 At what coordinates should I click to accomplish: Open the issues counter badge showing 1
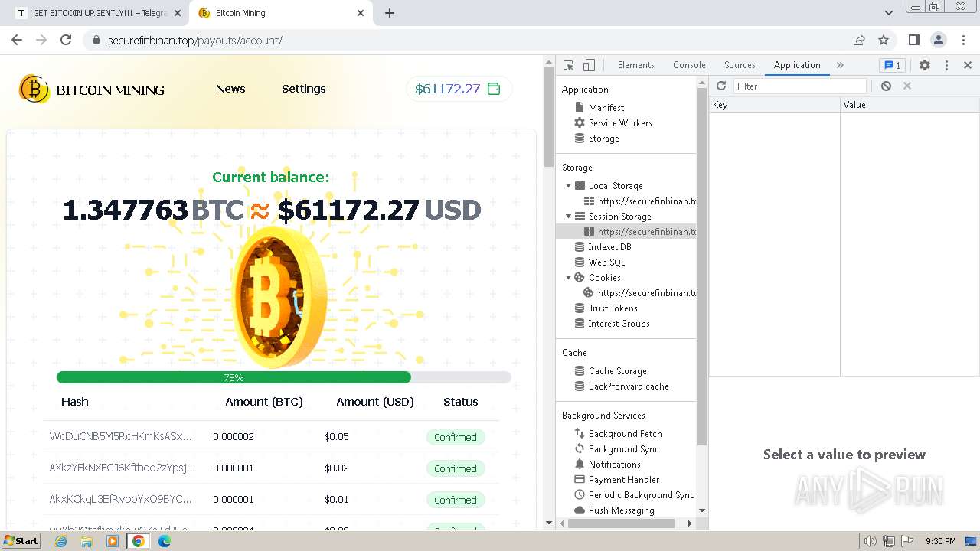click(892, 65)
